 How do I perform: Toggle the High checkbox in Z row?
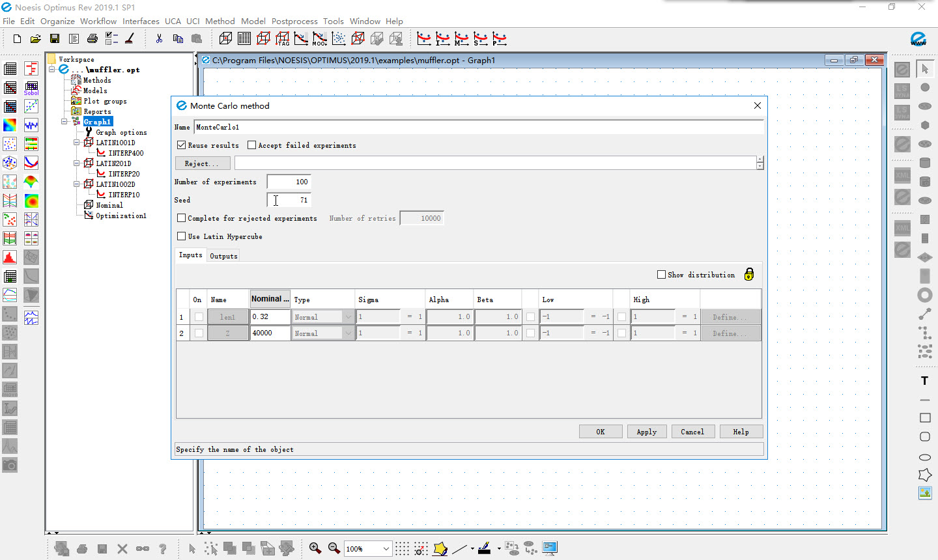pyautogui.click(x=621, y=333)
